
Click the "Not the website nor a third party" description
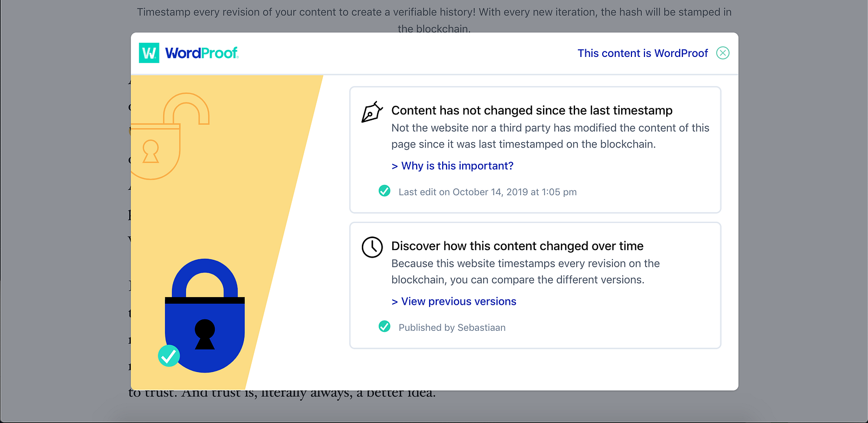pos(550,136)
